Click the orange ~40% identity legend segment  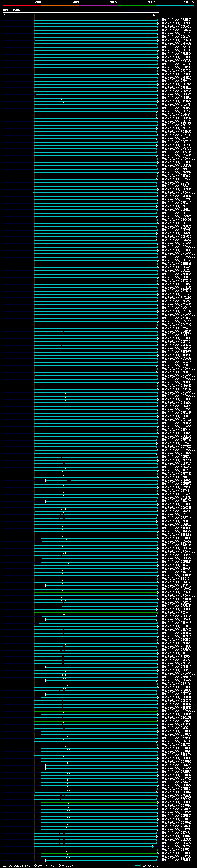pyautogui.click(x=60, y=6)
